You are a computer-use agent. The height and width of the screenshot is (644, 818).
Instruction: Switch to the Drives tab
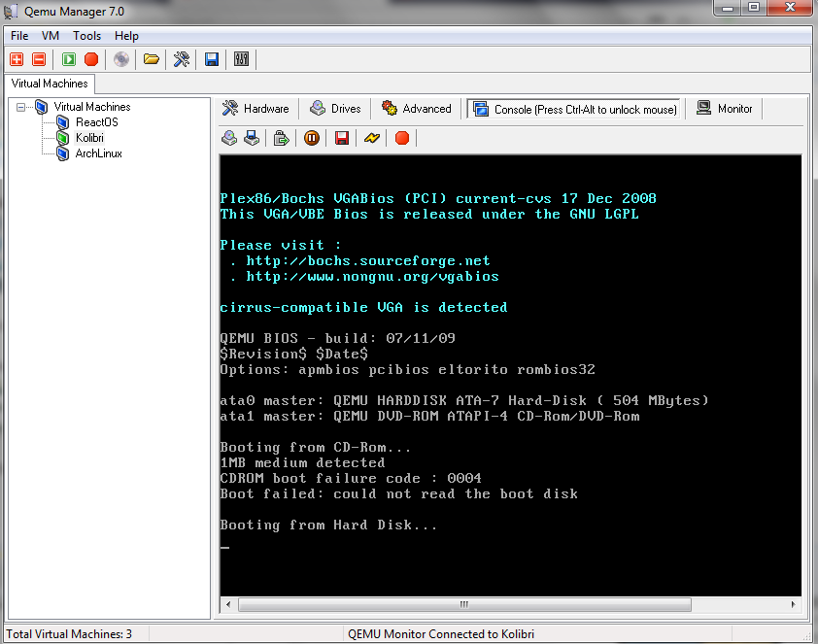(335, 109)
